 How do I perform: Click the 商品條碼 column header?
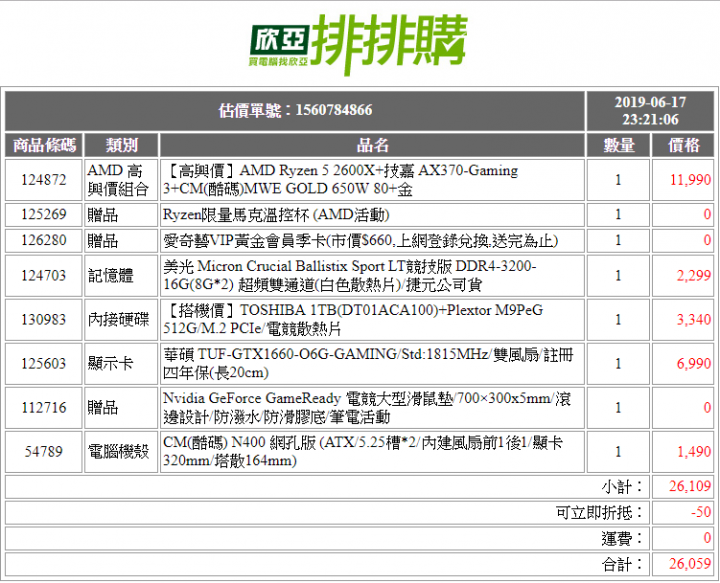click(44, 145)
